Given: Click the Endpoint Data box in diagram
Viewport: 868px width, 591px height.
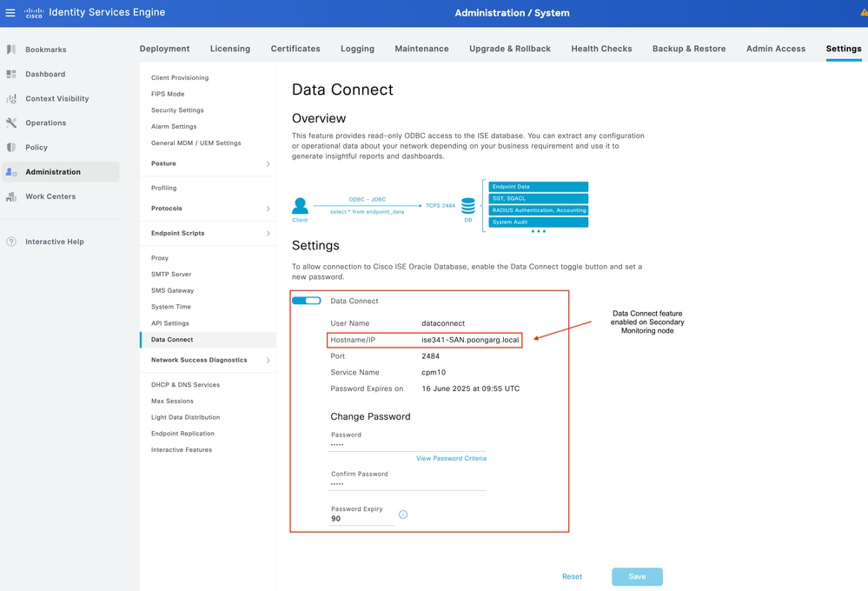Looking at the screenshot, I should pyautogui.click(x=538, y=187).
